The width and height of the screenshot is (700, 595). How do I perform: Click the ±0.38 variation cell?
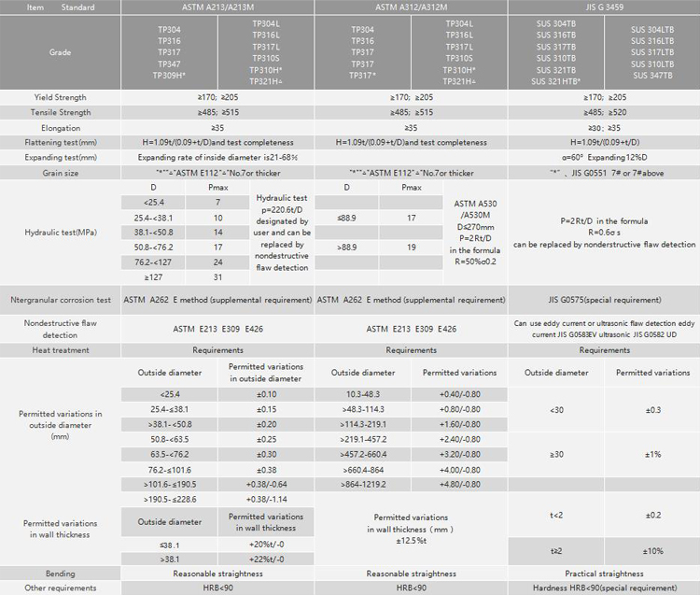coord(266,470)
